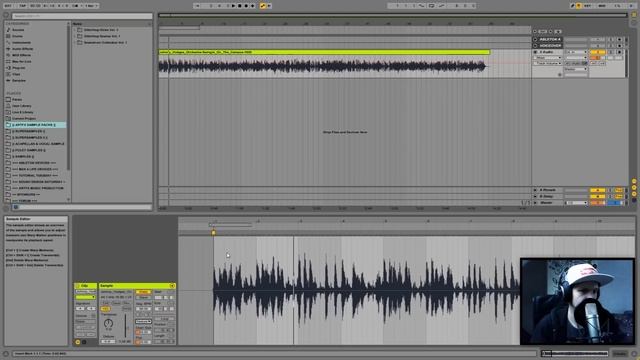Image resolution: width=640 pixels, height=360 pixels.
Task: Select the Instruments category
Action: (x=21, y=42)
